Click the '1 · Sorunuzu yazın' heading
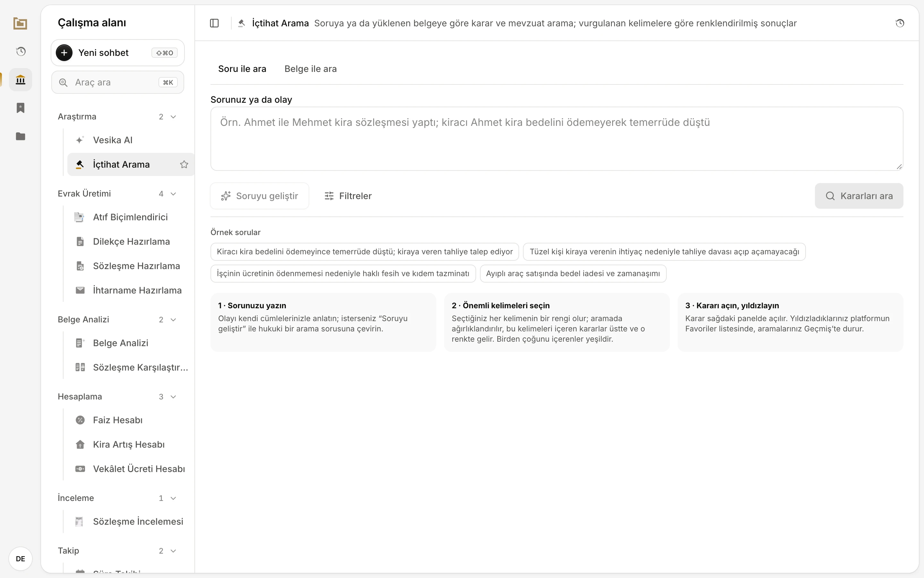Screen dimensions: 924x578 click(x=252, y=305)
